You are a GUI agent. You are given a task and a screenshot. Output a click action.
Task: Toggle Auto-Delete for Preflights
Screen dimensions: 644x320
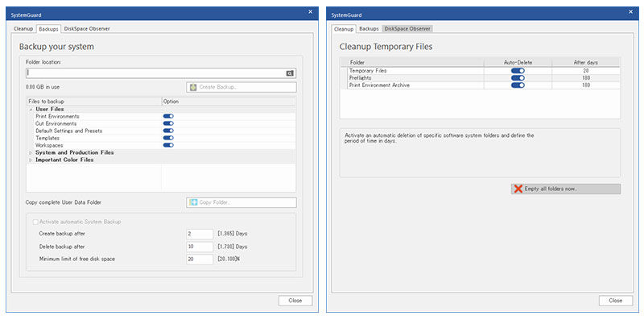[518, 77]
